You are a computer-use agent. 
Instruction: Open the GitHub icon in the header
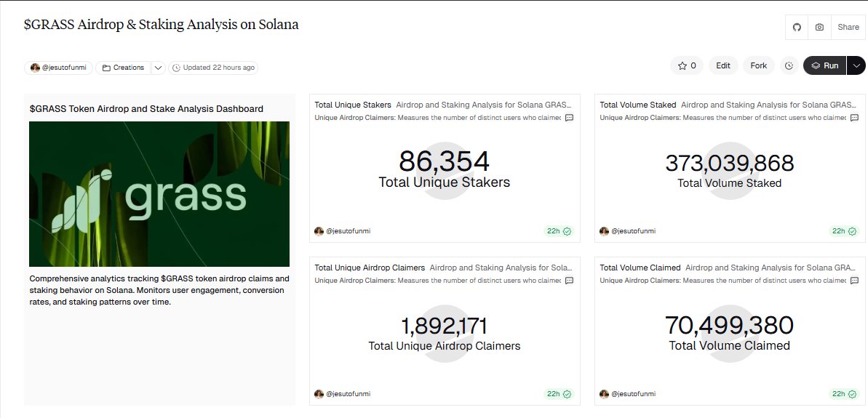click(797, 27)
